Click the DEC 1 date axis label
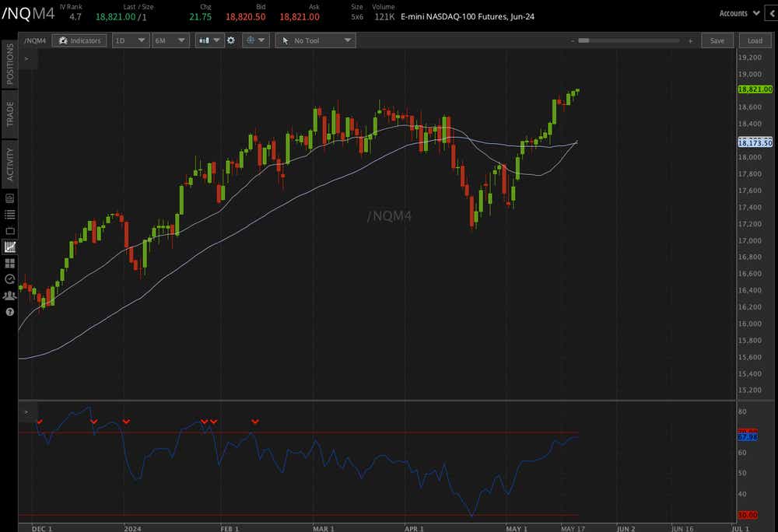Viewport: 778px width, 532px height. (x=42, y=529)
